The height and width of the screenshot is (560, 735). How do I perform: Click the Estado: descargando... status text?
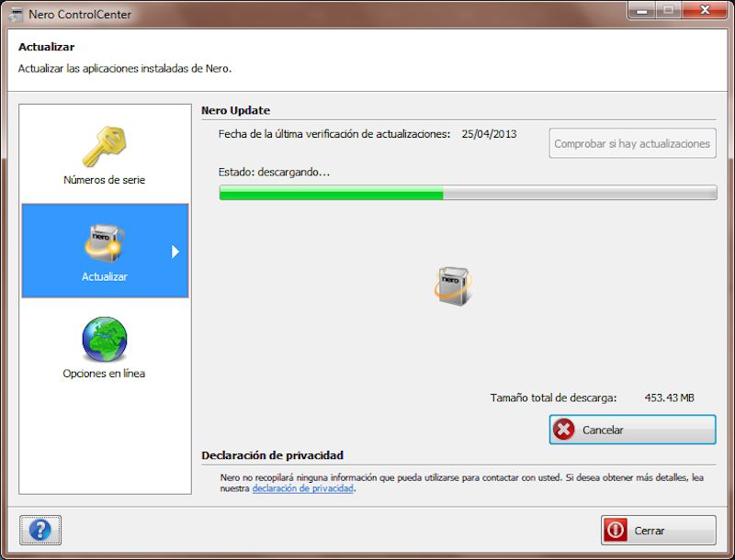click(274, 172)
